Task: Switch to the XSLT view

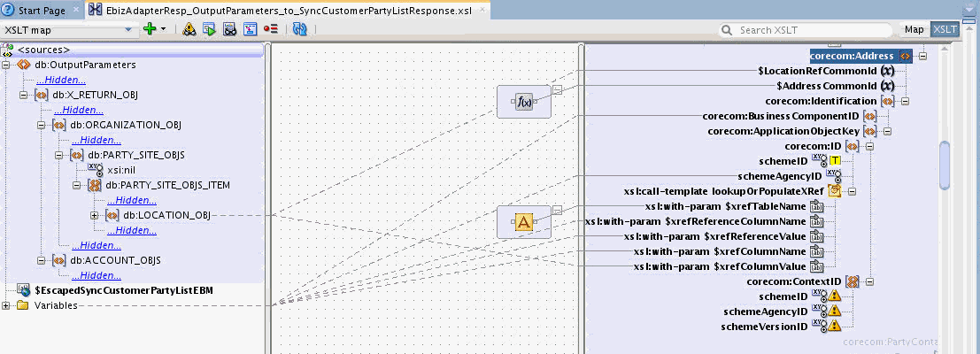Action: pyautogui.click(x=944, y=29)
